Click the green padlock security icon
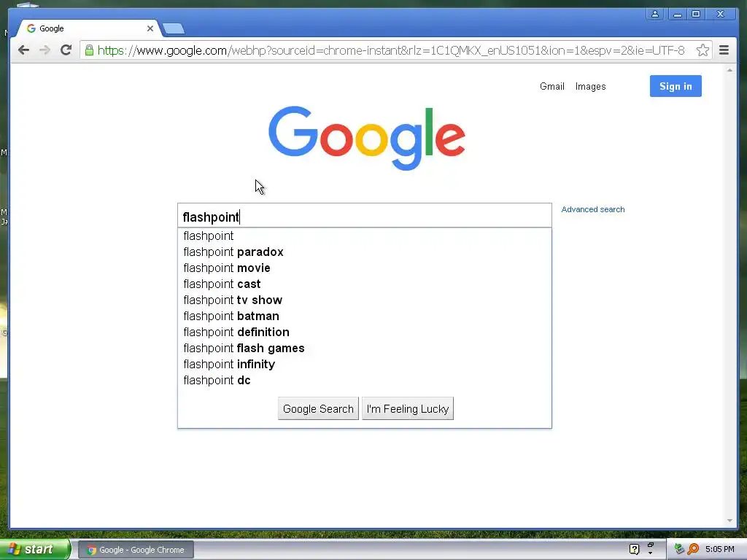Image resolution: width=747 pixels, height=560 pixels. pos(89,50)
